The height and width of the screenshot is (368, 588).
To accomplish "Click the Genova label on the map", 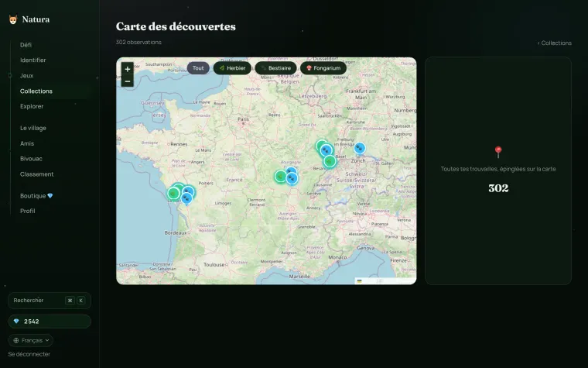I will pos(366,248).
